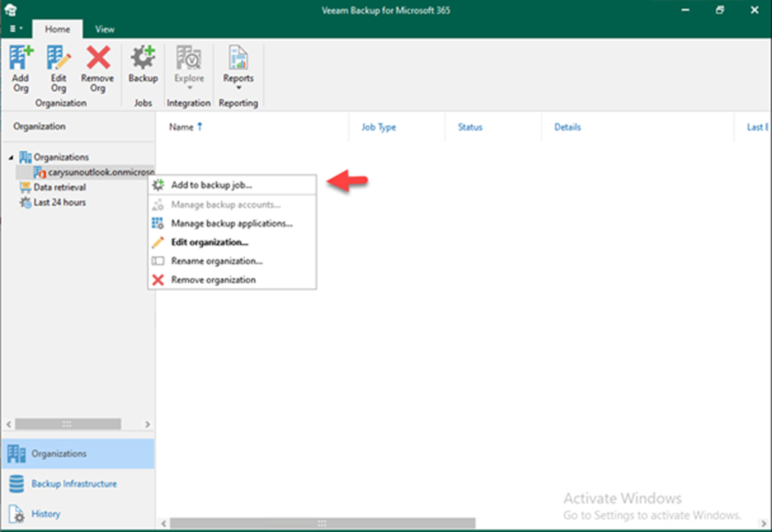Open Backup Infrastructure view
Image resolution: width=772 pixels, height=532 pixels.
tap(78, 484)
